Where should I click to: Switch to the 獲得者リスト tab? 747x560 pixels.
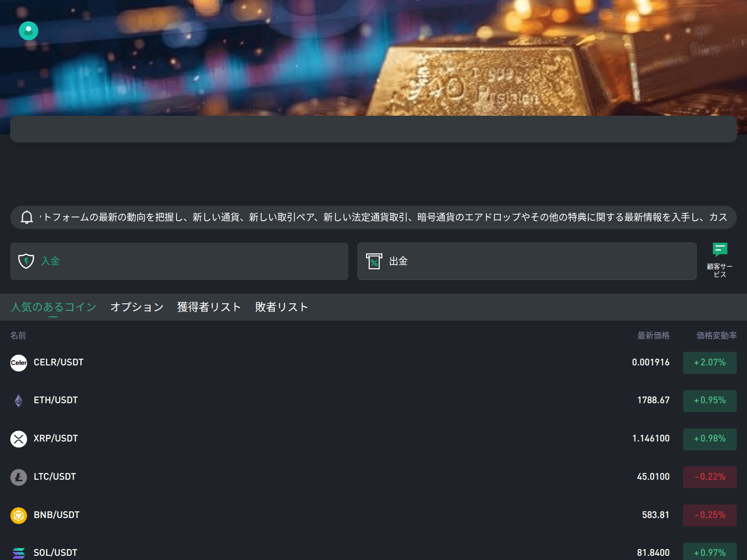pyautogui.click(x=209, y=307)
